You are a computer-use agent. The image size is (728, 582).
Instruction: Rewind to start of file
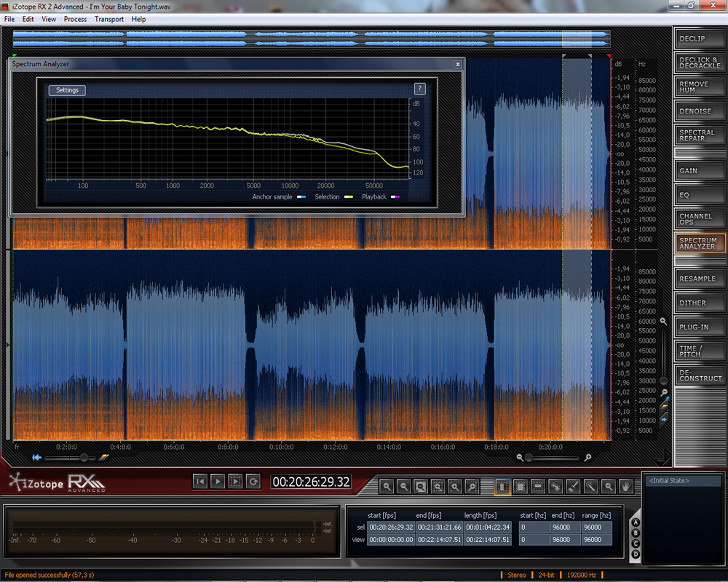[x=200, y=482]
